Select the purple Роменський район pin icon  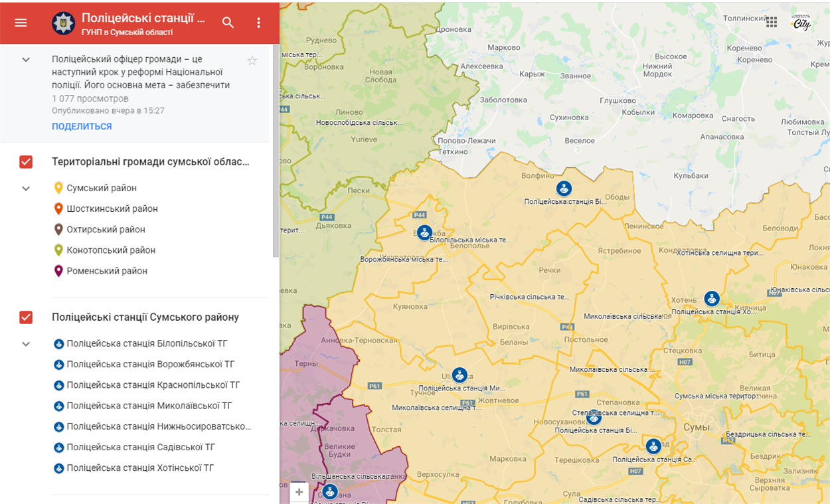tap(58, 271)
